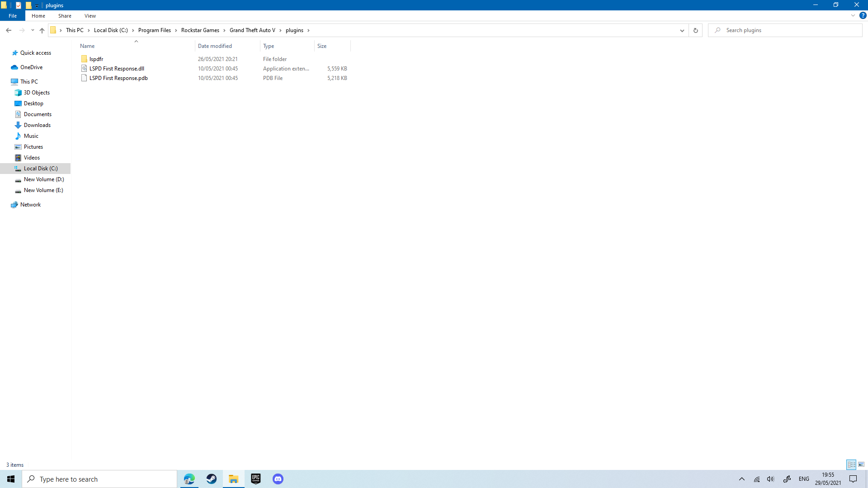This screenshot has width=868, height=488.
Task: Open the Help question mark icon
Action: pos(863,15)
